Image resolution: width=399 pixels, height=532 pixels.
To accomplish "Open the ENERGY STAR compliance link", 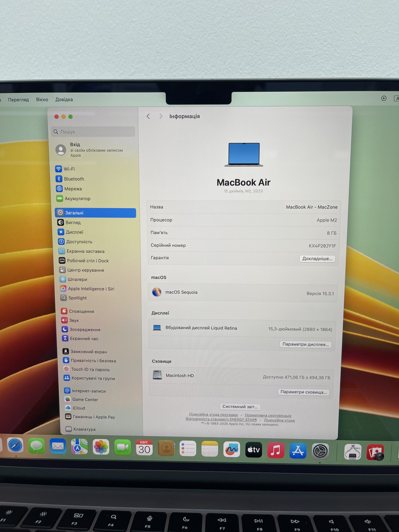I will click(x=221, y=419).
